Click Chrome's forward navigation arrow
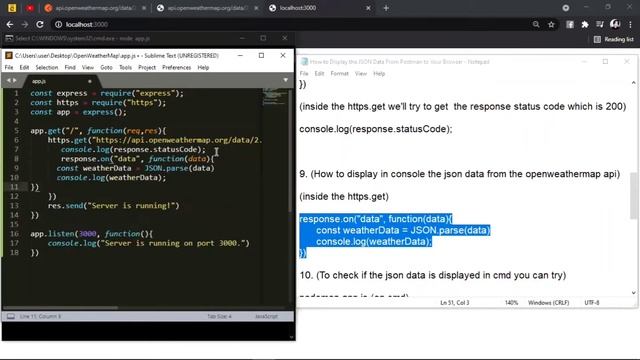This screenshot has height=360, width=640. tap(25, 24)
